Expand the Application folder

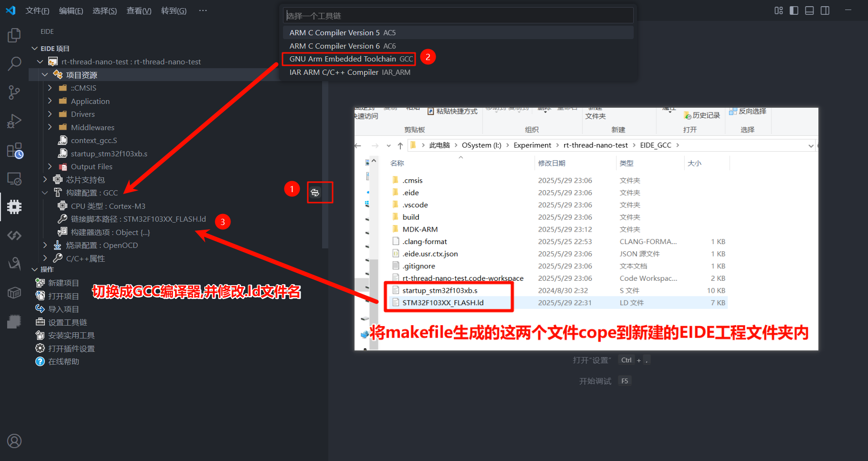[50, 101]
